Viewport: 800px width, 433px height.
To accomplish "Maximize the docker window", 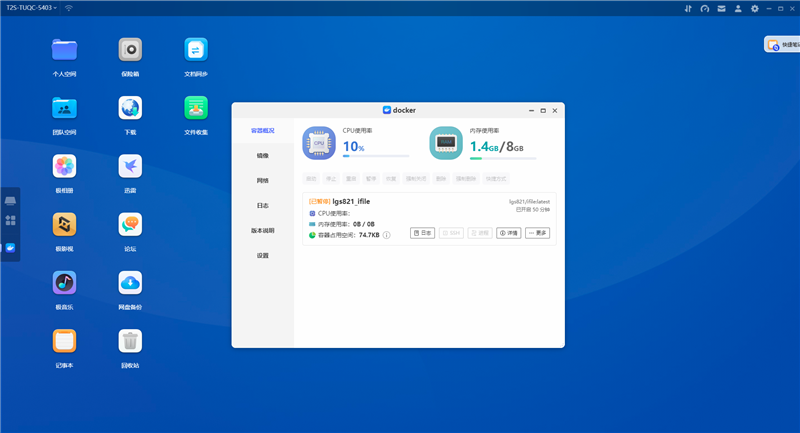I will (543, 111).
